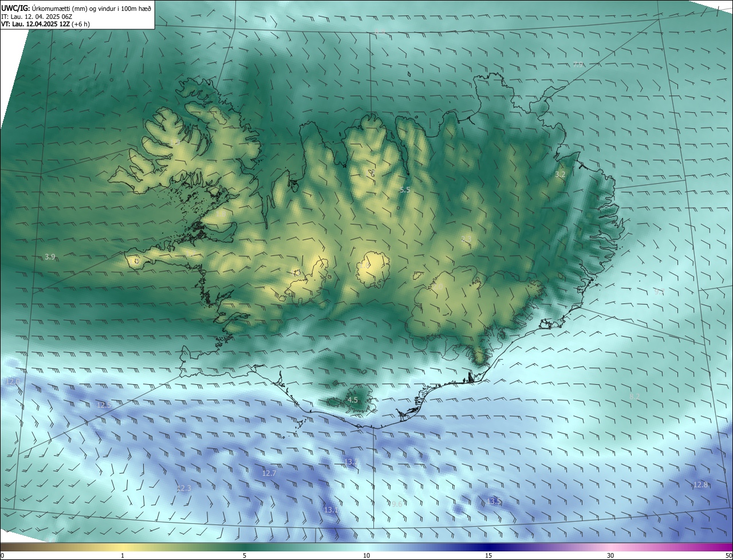Click the 3.9 value label on the map
733x560 pixels.
click(x=50, y=257)
